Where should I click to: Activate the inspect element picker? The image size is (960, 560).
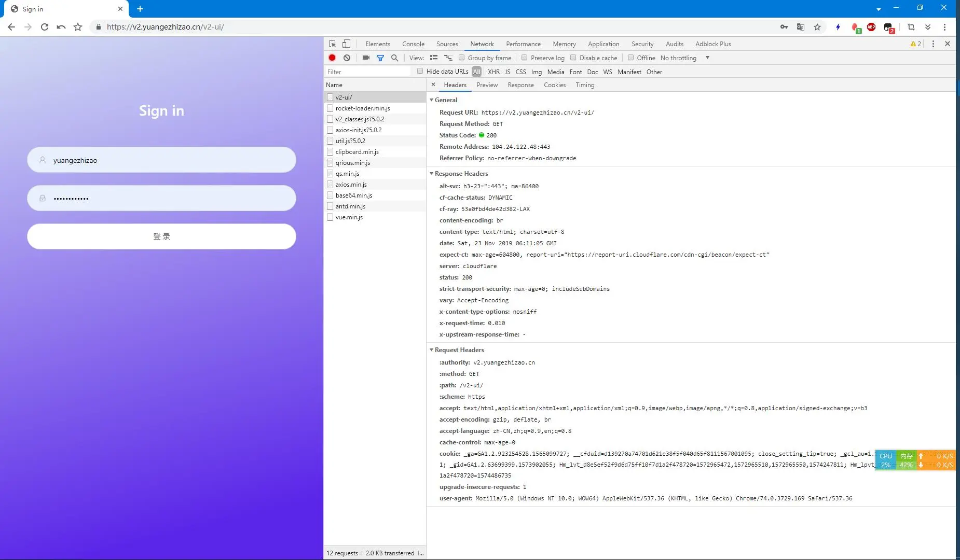(332, 44)
